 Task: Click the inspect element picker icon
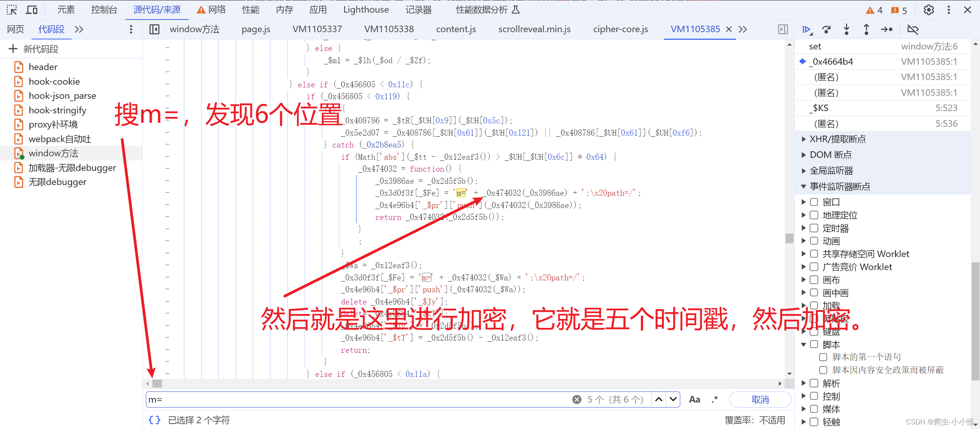pos(12,10)
